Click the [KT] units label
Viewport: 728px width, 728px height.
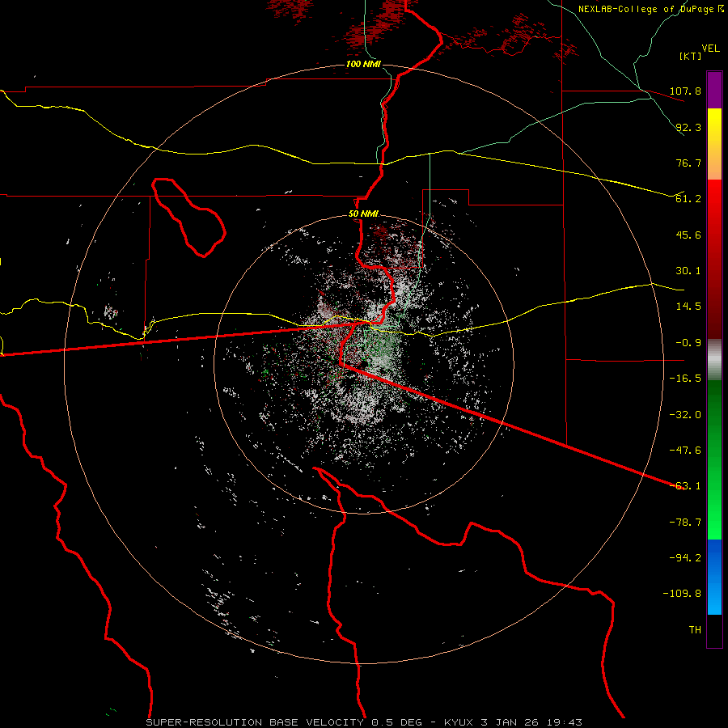[x=691, y=56]
